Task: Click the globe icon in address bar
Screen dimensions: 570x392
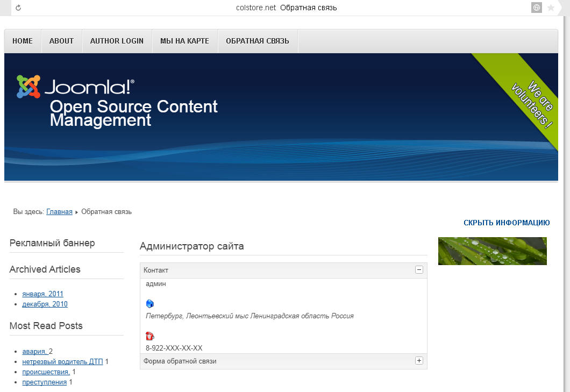Action: click(x=536, y=8)
